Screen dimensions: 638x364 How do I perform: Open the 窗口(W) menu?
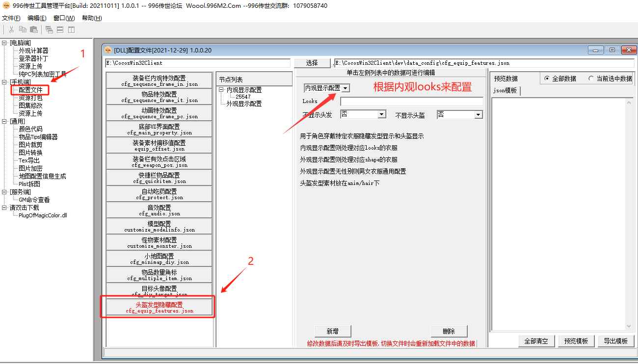(x=64, y=18)
